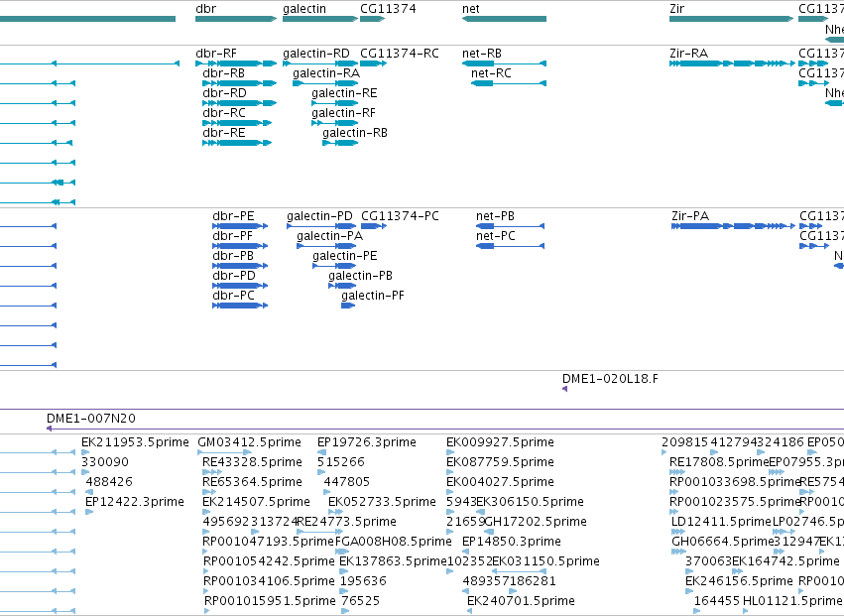
Task: Select protein dbr-PB
Action: tap(240, 266)
